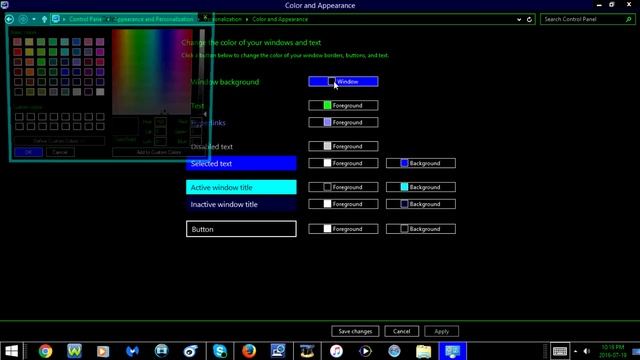Open the volume control in tray
Image resolution: width=640 pixels, height=360 pixels.
pos(587,351)
